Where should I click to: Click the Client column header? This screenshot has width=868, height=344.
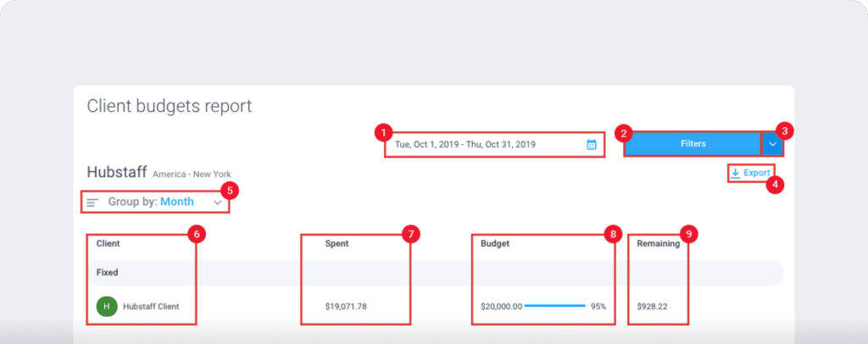pos(108,243)
